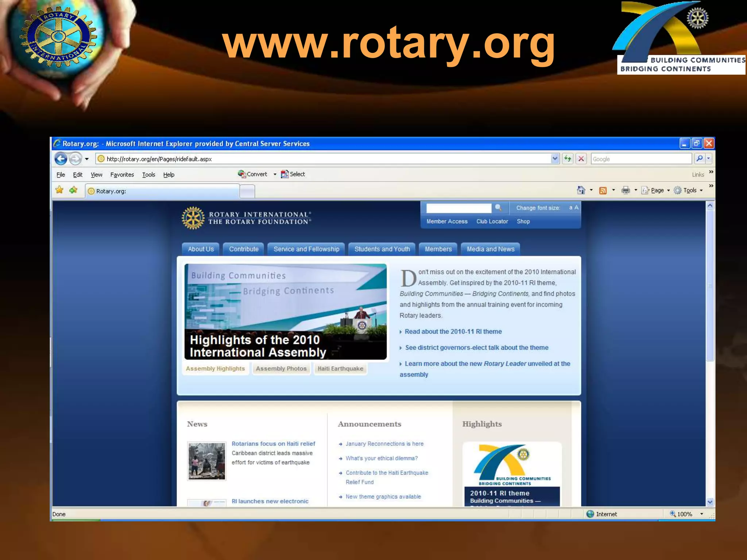Click the Home page house icon
The image size is (747, 560).
click(581, 190)
